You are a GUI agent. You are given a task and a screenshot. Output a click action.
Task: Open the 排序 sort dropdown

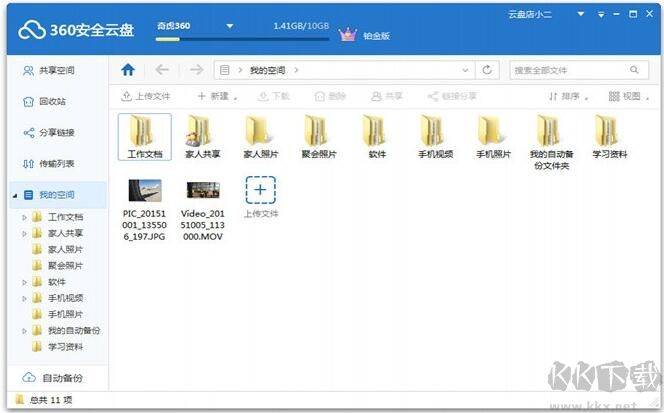click(x=568, y=96)
